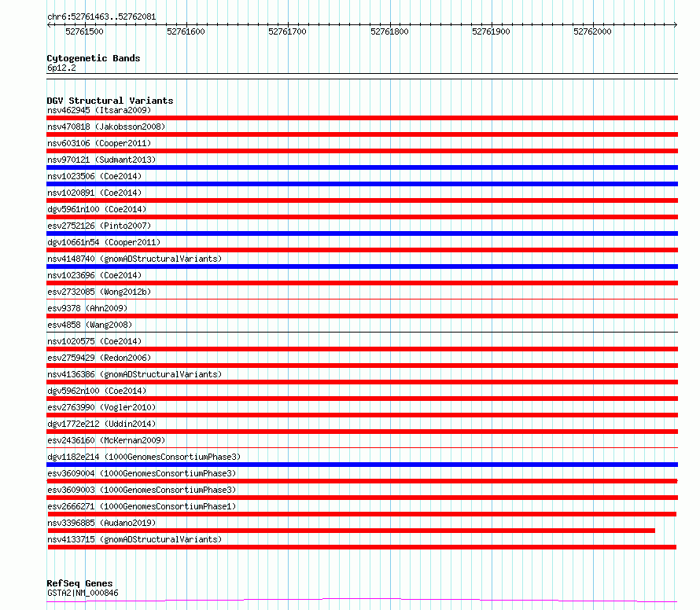Click nsv4148740 (gnomADStructuralVariants) label
700x610 pixels.
134,259
